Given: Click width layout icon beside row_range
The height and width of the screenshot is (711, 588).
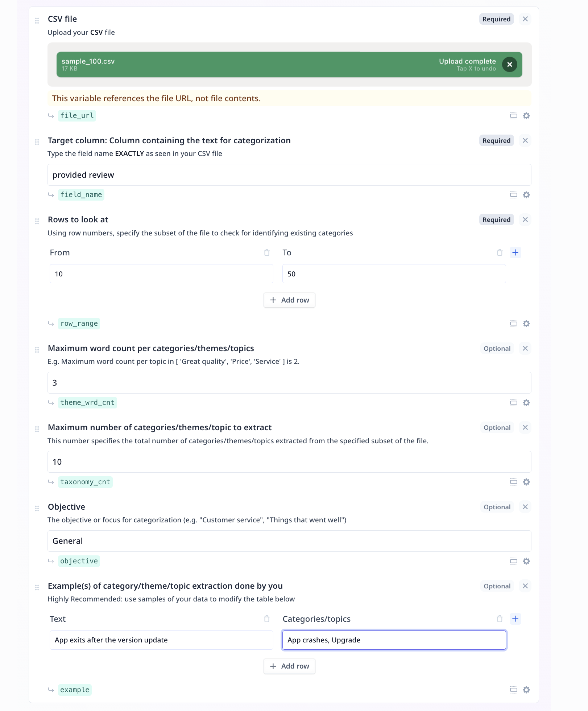Looking at the screenshot, I should point(514,324).
